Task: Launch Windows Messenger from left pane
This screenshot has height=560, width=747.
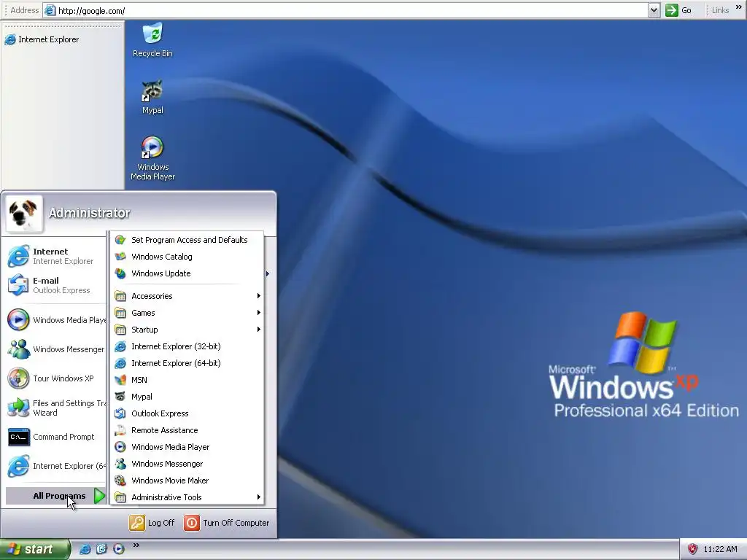Action: [x=56, y=349]
